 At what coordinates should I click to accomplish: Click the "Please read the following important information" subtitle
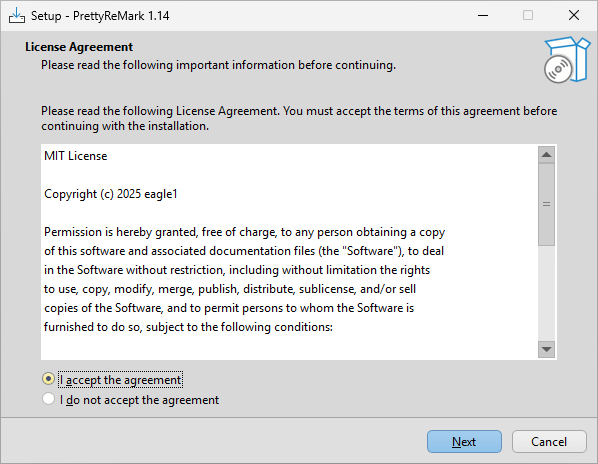[x=218, y=65]
